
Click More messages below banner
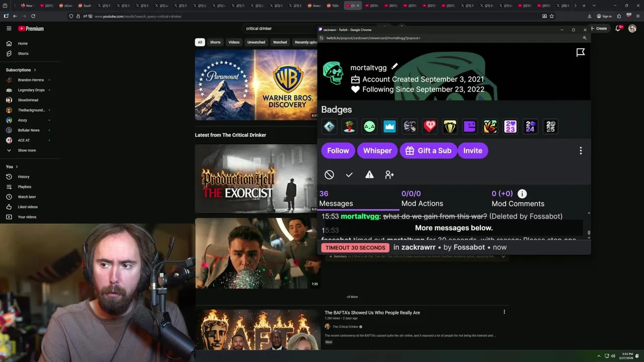coord(454,228)
